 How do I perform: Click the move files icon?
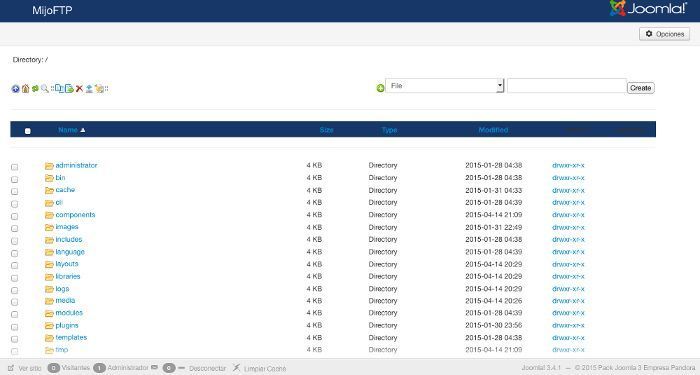tap(69, 89)
